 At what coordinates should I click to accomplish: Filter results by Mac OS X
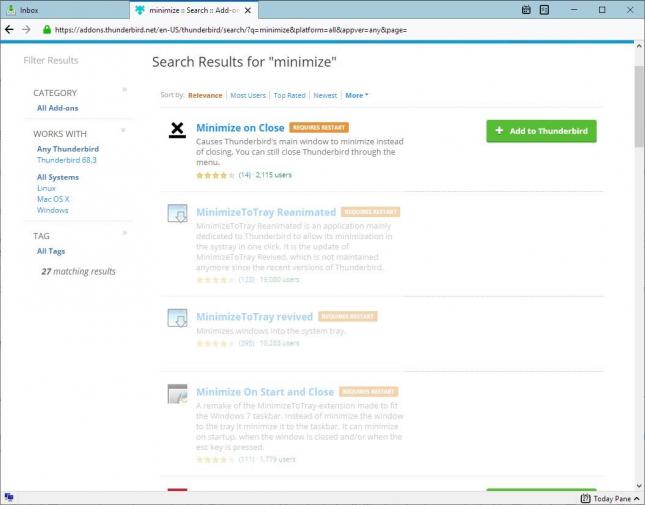[53, 199]
